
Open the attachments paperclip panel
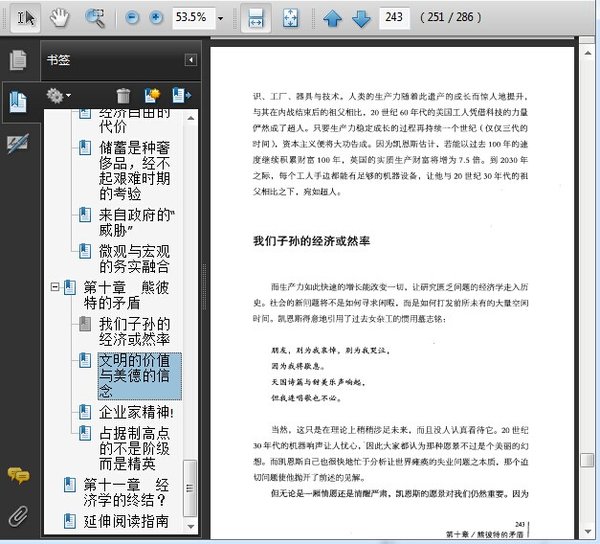(18, 515)
